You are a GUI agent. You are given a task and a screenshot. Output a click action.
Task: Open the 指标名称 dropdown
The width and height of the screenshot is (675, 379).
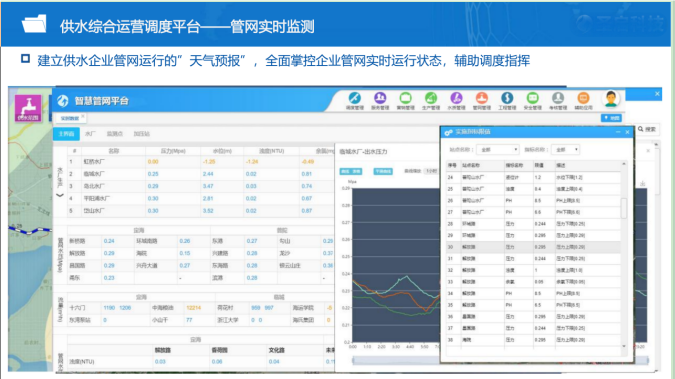tap(566, 149)
